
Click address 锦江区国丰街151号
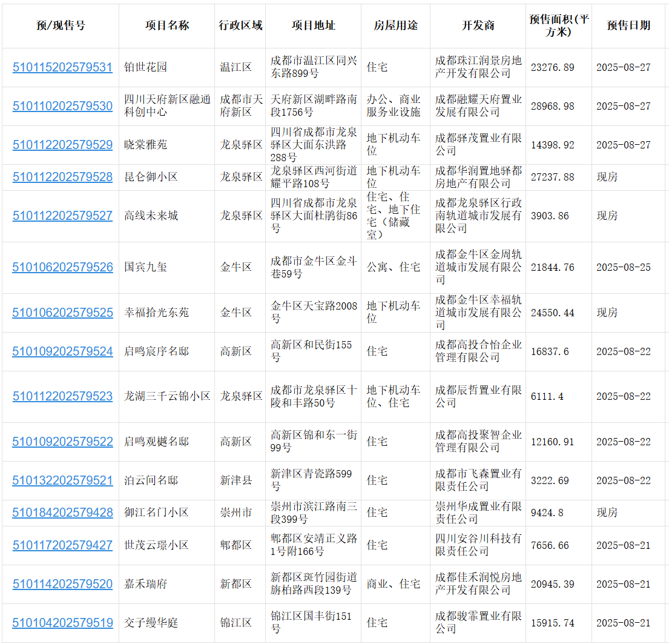point(311,623)
